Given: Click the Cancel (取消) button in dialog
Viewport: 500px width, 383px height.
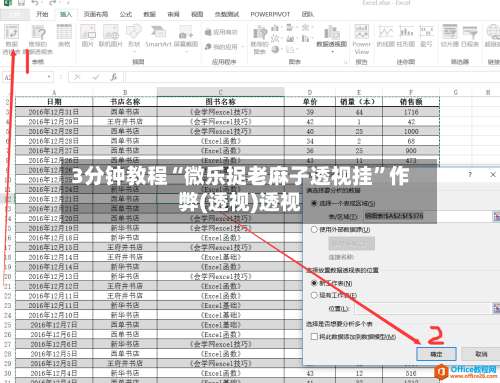Looking at the screenshot, I should [x=481, y=354].
